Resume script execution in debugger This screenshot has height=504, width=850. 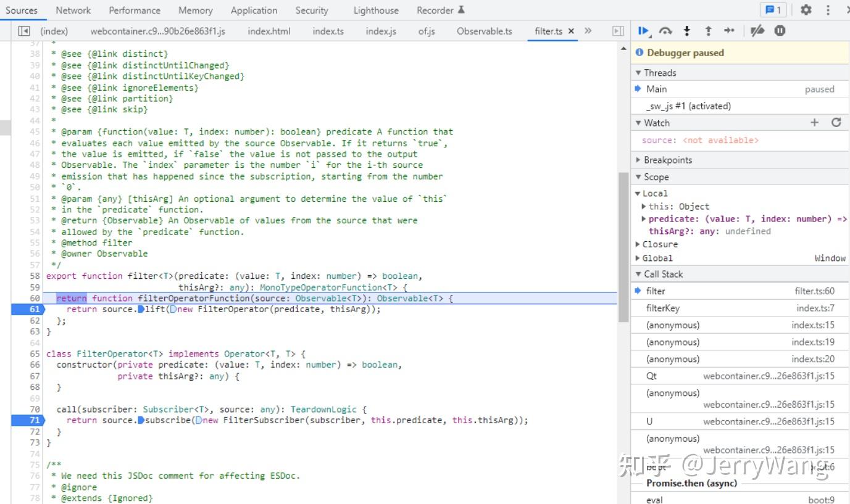pyautogui.click(x=644, y=31)
